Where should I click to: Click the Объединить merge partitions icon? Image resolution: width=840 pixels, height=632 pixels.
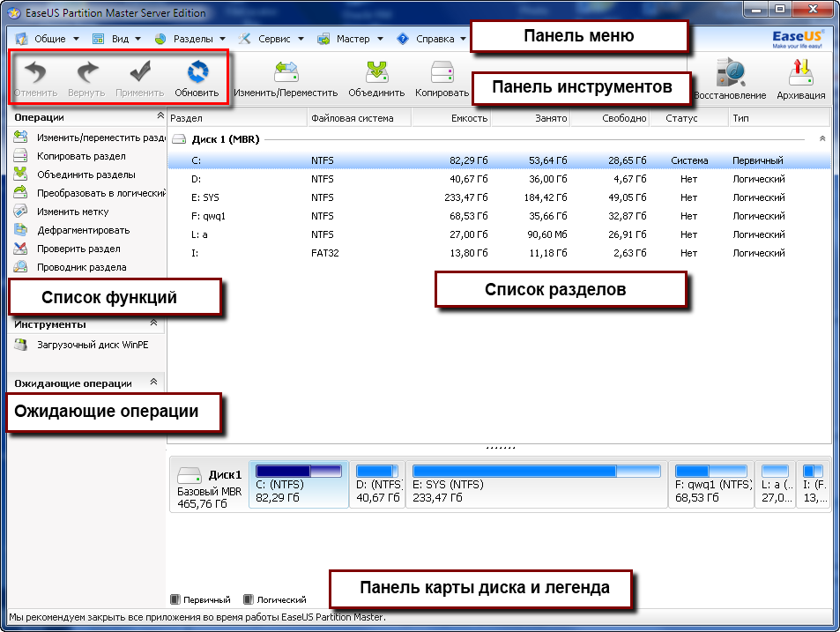click(x=376, y=72)
